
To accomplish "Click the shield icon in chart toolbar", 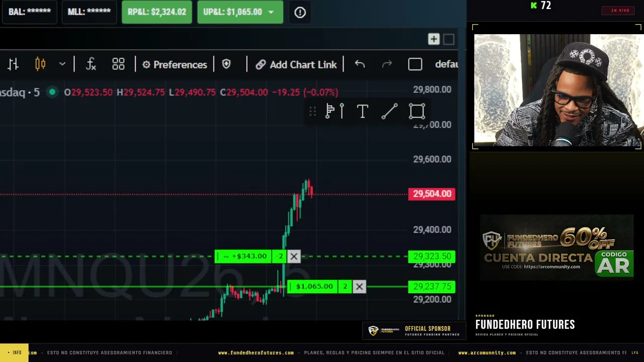I will [x=226, y=64].
